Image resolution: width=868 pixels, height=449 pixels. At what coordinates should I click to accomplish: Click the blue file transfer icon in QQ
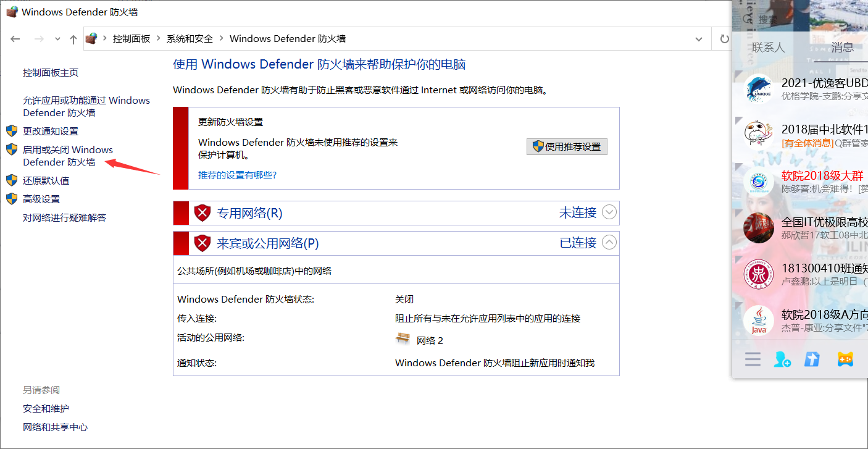812,359
